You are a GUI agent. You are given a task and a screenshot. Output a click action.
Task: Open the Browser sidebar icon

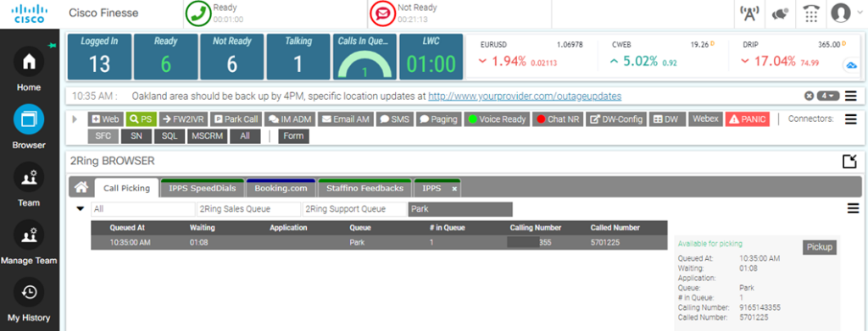29,119
